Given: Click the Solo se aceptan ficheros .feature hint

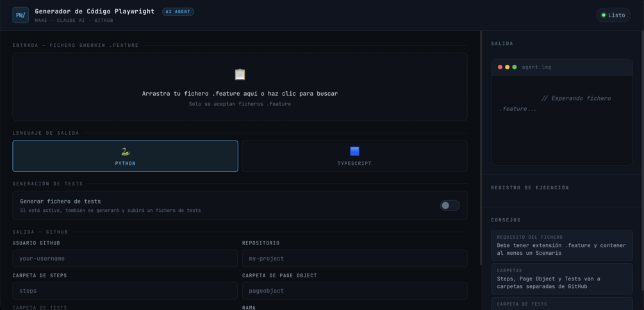Looking at the screenshot, I should click(x=240, y=104).
